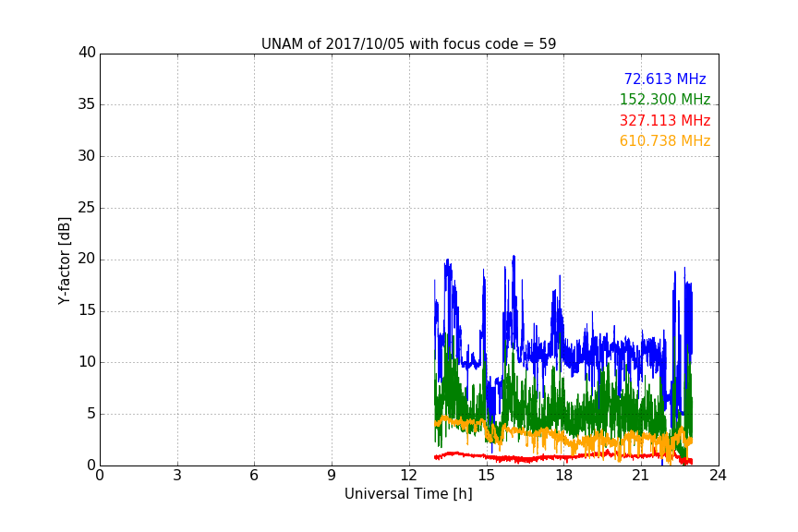Click the x-axis tick label 24
The image size is (798, 532).
click(x=718, y=476)
